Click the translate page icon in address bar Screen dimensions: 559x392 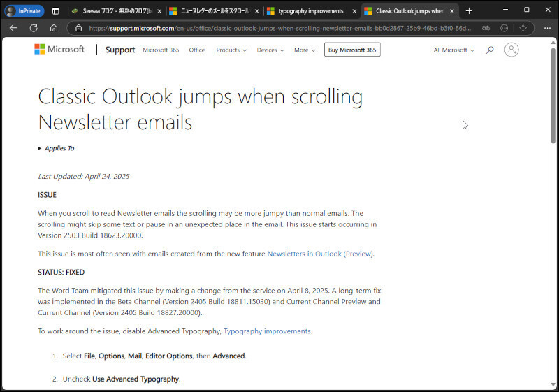[x=486, y=28]
